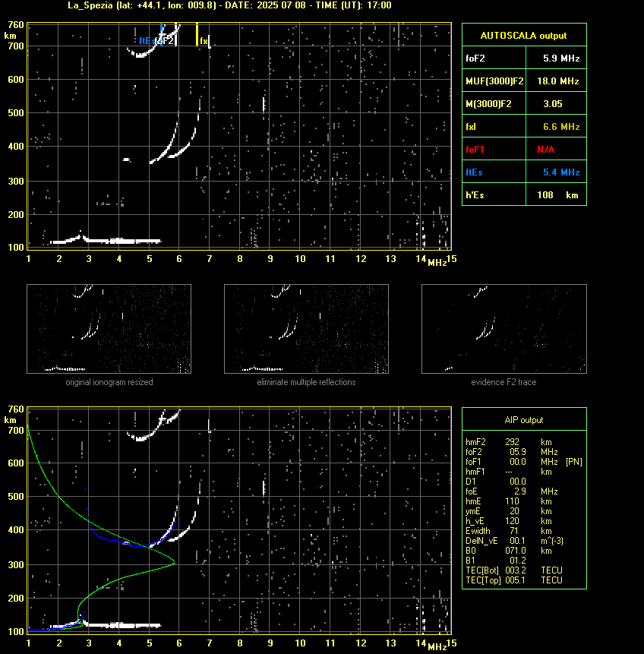Click the 'AIP output' panel header
The width and height of the screenshot is (644, 654).
pos(524,420)
